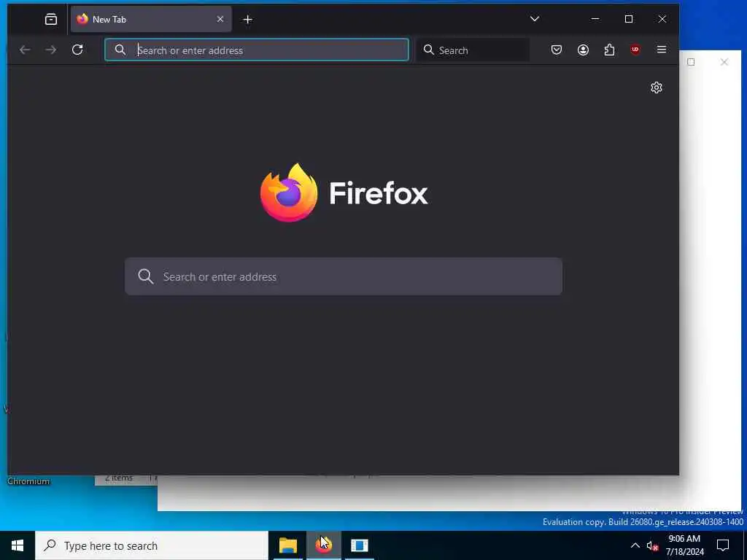Expand the list all tabs chevron
The width and height of the screenshot is (747, 560).
point(535,19)
